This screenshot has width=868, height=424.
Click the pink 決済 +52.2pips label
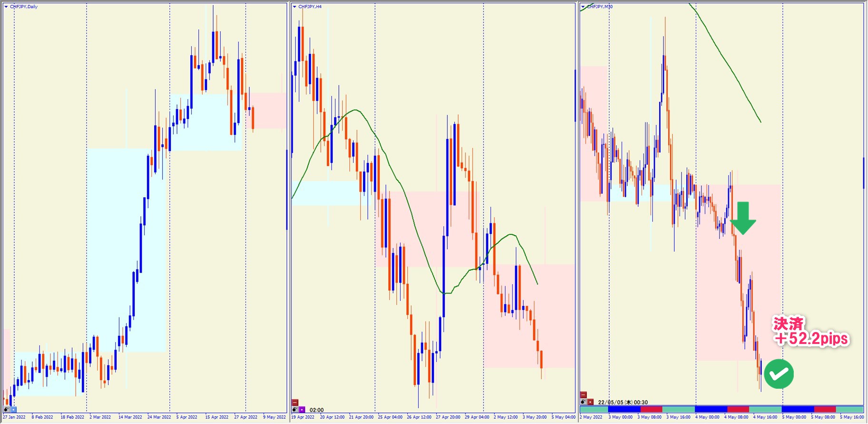[x=810, y=332]
